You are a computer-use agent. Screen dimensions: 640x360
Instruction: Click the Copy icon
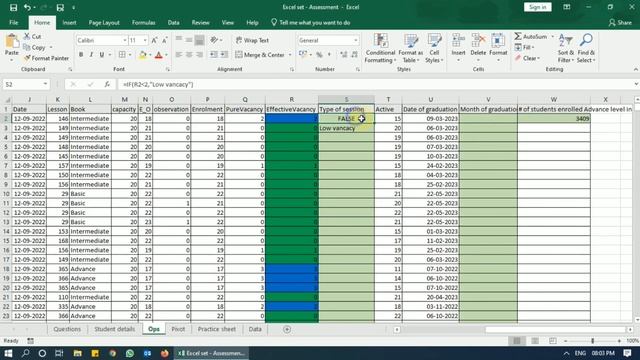tap(27, 47)
